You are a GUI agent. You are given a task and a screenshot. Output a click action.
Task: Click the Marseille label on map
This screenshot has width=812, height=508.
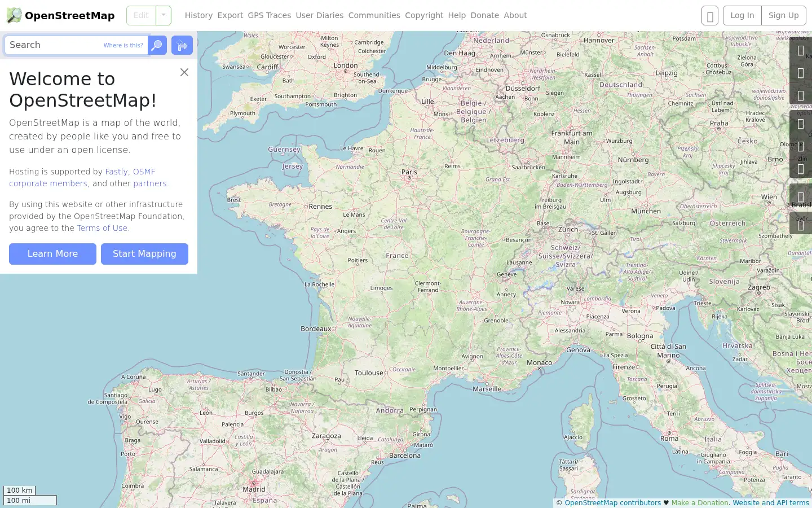487,389
